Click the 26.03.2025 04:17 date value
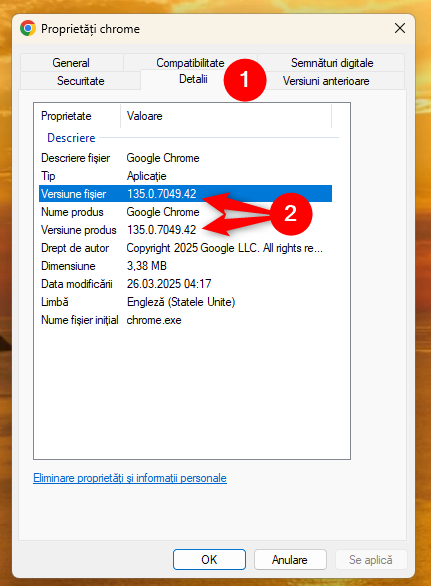Screen dimensions: 431x586 pyautogui.click(x=169, y=284)
